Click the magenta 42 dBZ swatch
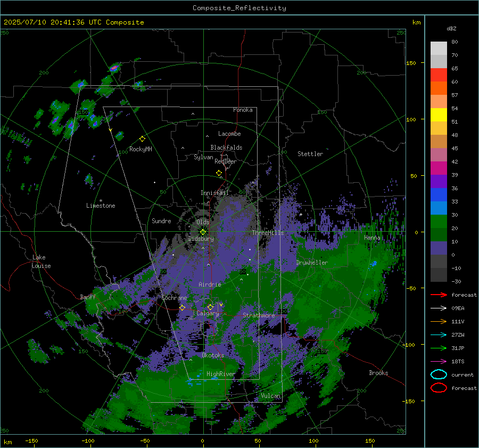 439,168
